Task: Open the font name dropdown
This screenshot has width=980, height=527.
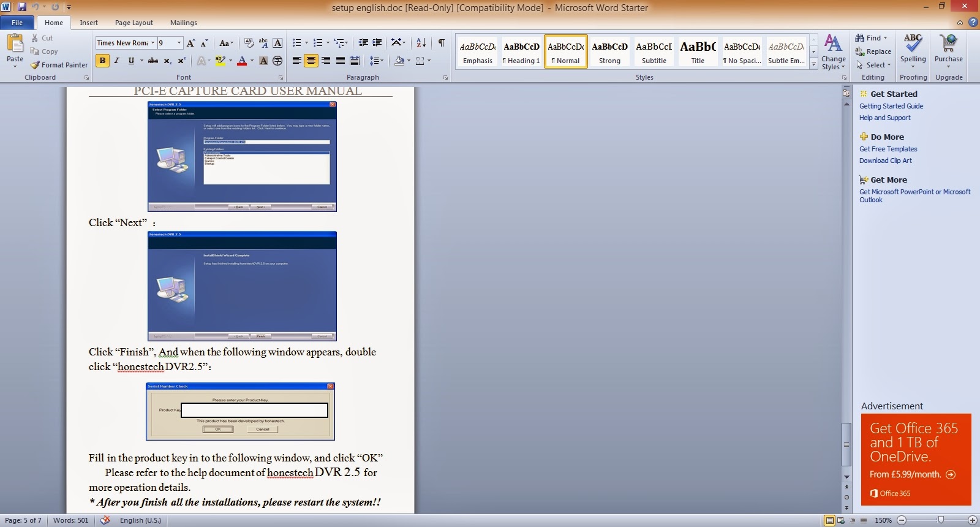Action: [153, 43]
